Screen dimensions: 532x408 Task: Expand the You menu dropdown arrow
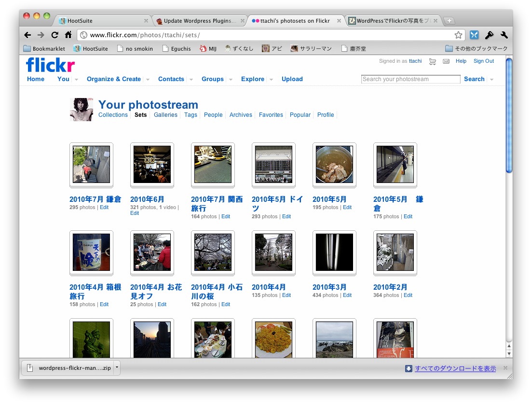76,80
